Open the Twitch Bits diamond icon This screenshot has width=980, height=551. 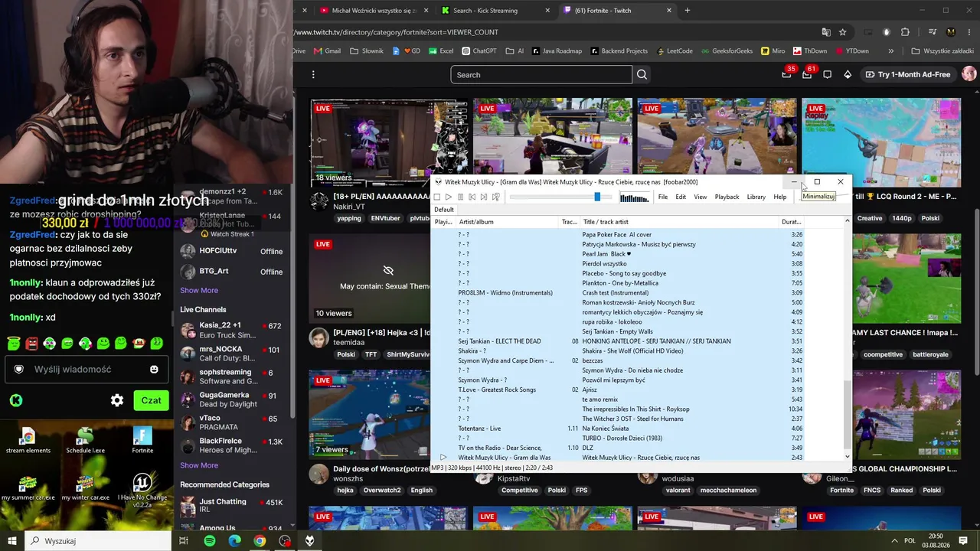tap(848, 74)
